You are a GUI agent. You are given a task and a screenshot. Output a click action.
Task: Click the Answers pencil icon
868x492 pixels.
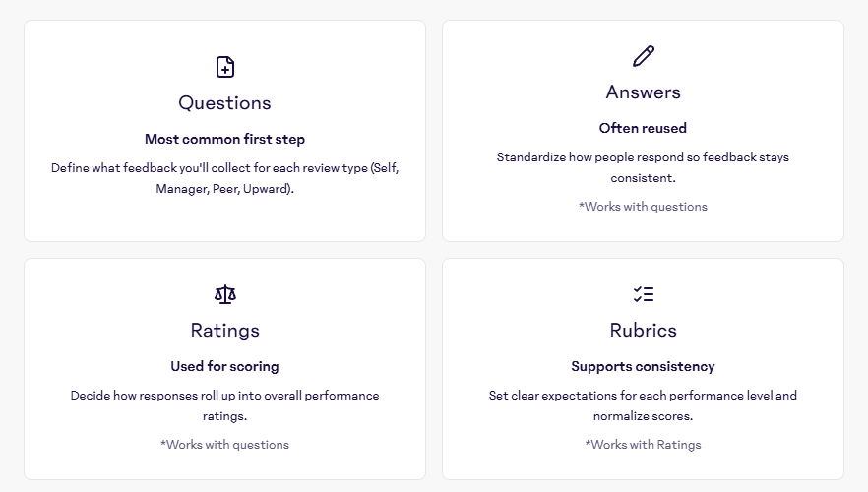pos(644,56)
